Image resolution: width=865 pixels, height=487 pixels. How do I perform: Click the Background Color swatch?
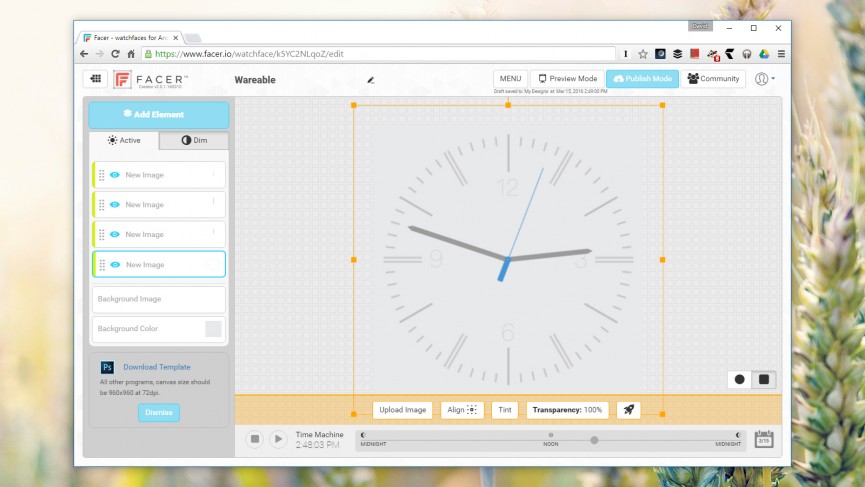(213, 329)
